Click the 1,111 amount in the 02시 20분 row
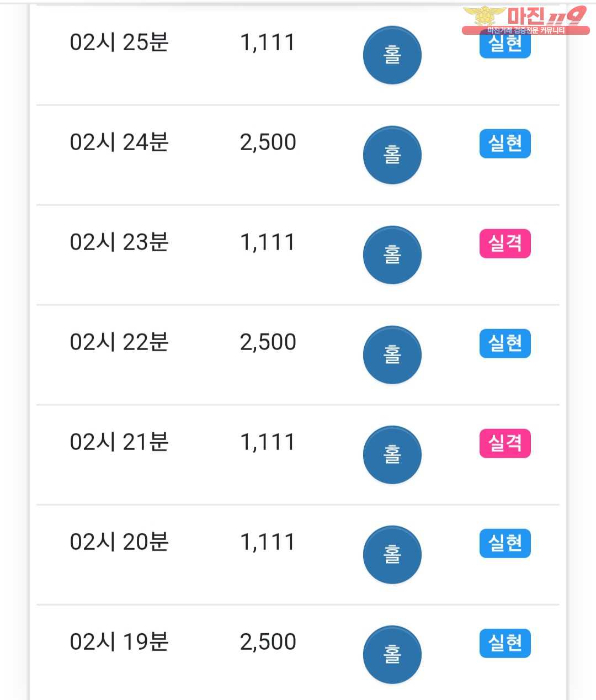Image resolution: width=596 pixels, height=700 pixels. pyautogui.click(x=268, y=542)
